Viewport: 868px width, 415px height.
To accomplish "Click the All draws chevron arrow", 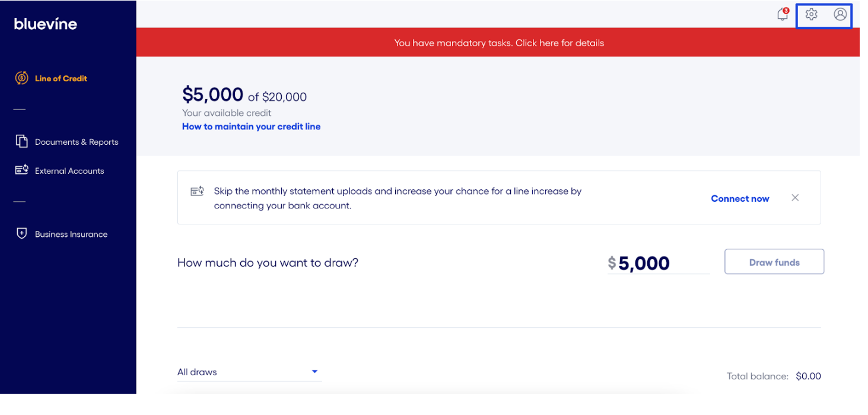I will pos(314,372).
